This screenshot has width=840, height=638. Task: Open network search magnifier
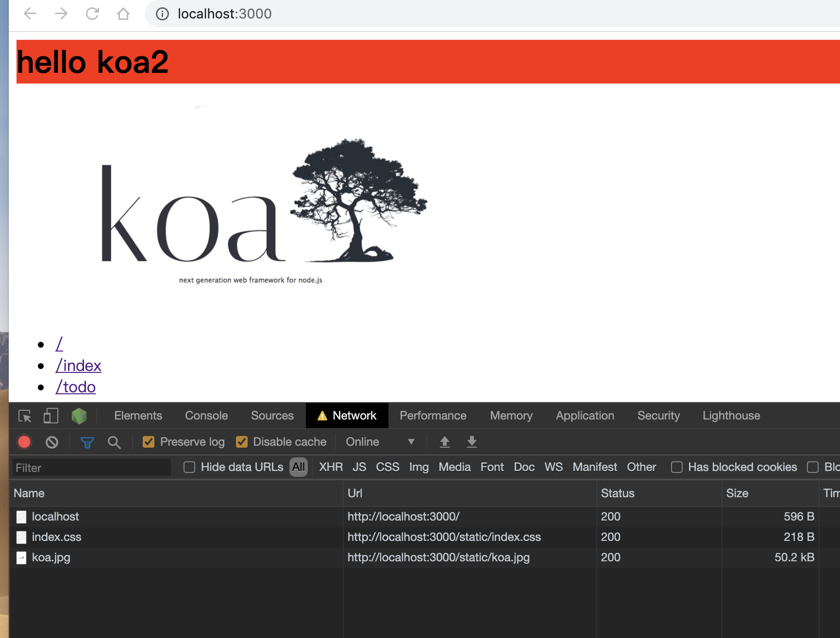(114, 442)
